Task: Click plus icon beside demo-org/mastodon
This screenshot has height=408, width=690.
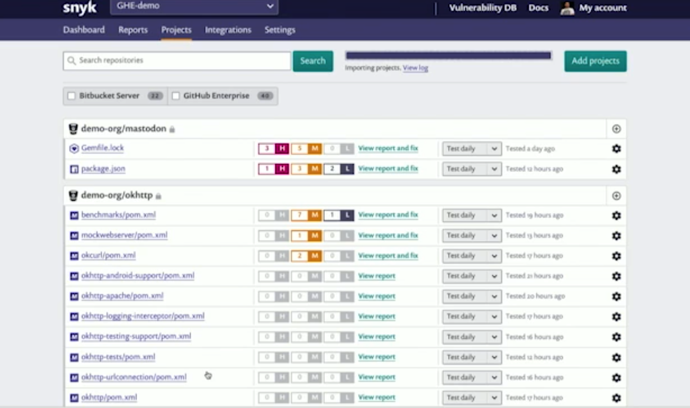Action: (x=616, y=129)
